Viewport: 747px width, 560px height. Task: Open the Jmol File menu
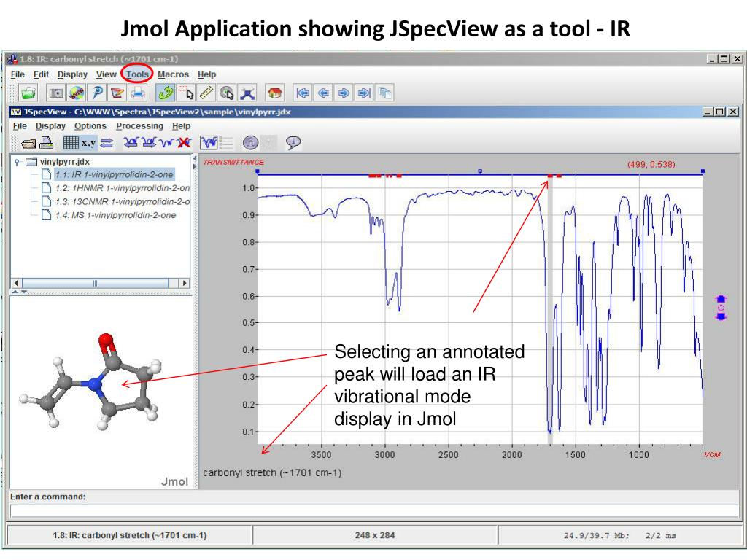click(x=18, y=74)
